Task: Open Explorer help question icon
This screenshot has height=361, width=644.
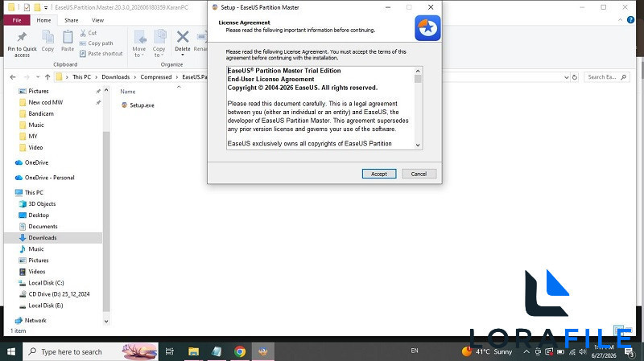Action: [630, 20]
